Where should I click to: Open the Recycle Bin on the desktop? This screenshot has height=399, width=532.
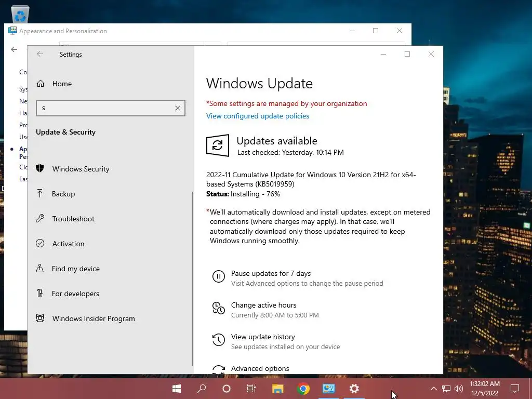click(x=20, y=14)
